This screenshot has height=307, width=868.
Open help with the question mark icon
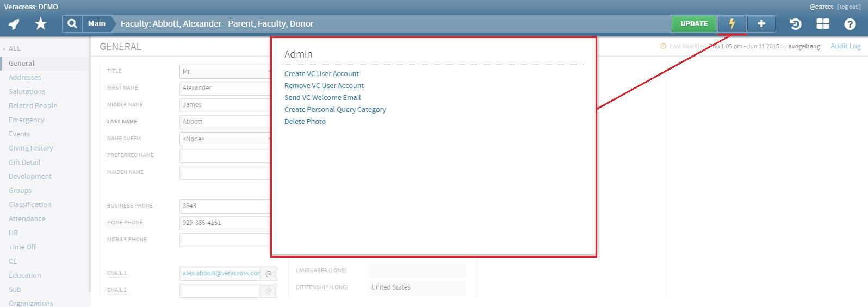(x=850, y=24)
